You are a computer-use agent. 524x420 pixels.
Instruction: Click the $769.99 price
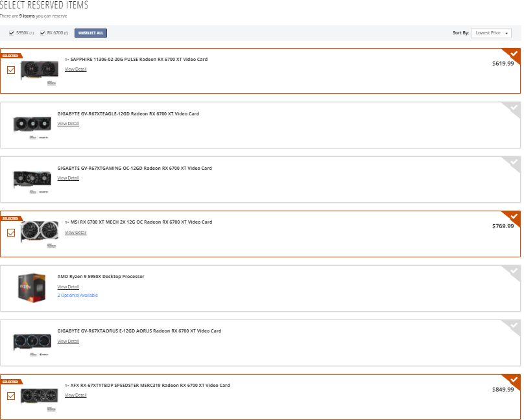pyautogui.click(x=503, y=226)
